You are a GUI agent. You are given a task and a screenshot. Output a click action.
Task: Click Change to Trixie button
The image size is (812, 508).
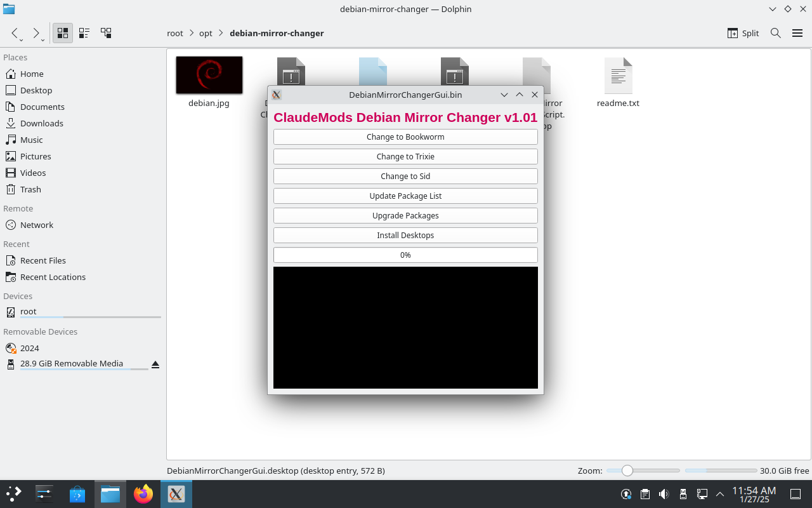coord(405,156)
